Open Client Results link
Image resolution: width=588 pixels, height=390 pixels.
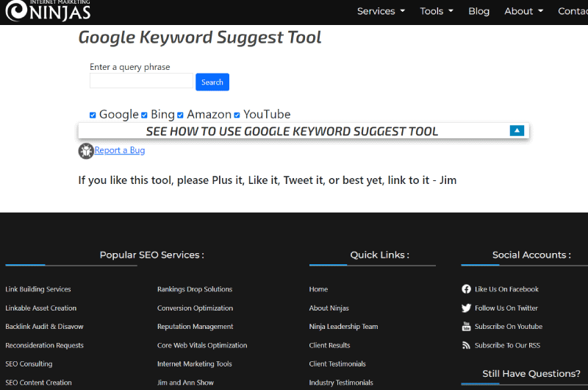tap(329, 345)
